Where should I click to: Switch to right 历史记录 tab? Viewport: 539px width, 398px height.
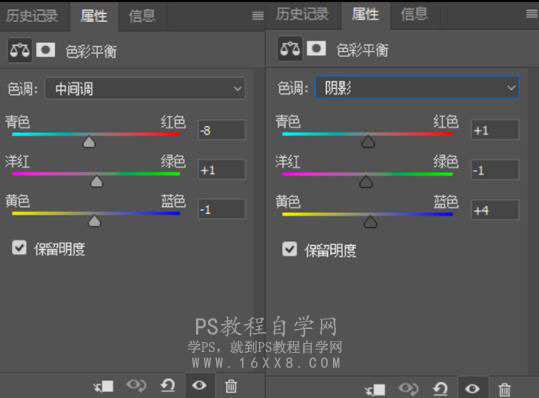point(302,14)
